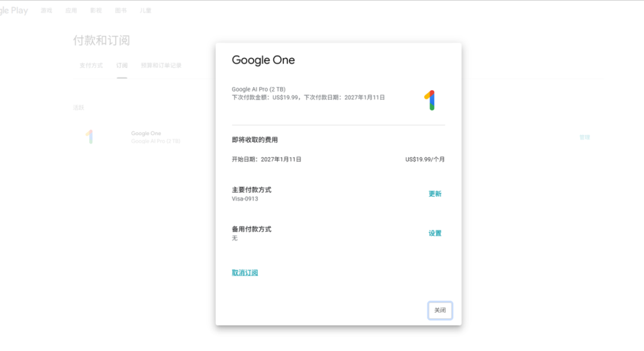644x351 pixels.
Task: Click the Google One dialog title
Action: pyautogui.click(x=264, y=60)
